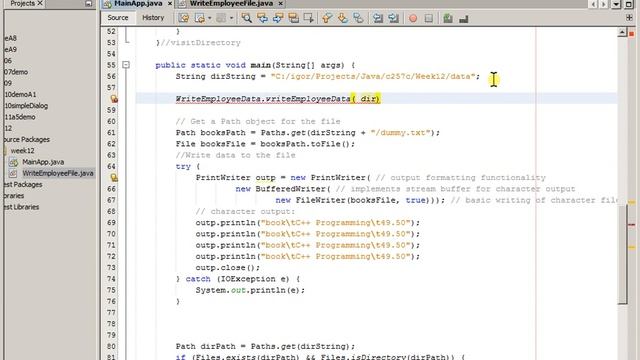This screenshot has width=640, height=360.
Task: Select the week12 package node
Action: click(22, 151)
